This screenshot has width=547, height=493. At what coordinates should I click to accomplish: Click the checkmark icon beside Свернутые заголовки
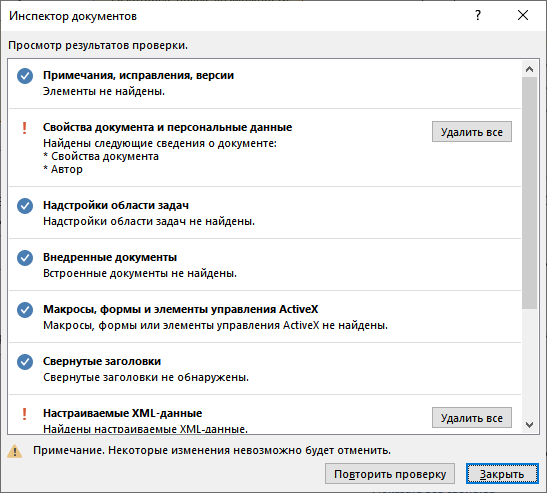(25, 362)
